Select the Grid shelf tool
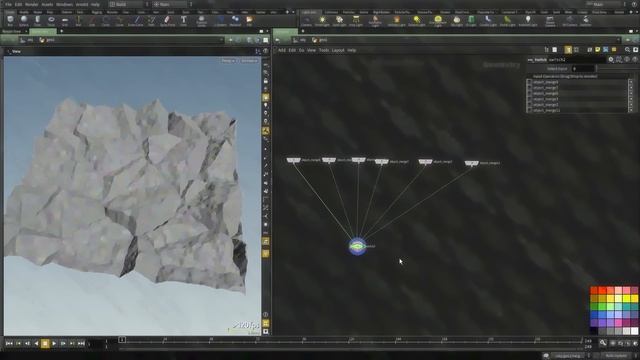640x360 pixels. [x=65, y=21]
